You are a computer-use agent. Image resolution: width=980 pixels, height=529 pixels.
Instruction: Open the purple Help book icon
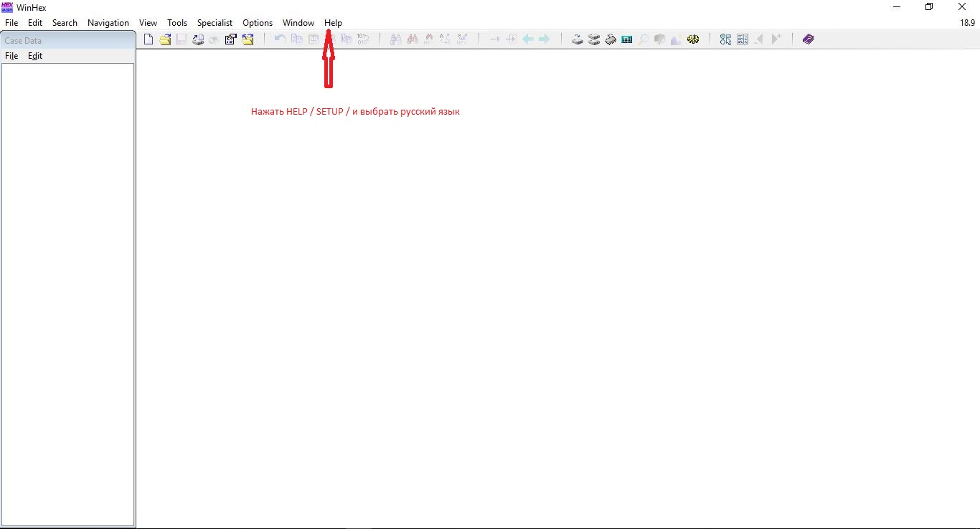tap(809, 39)
